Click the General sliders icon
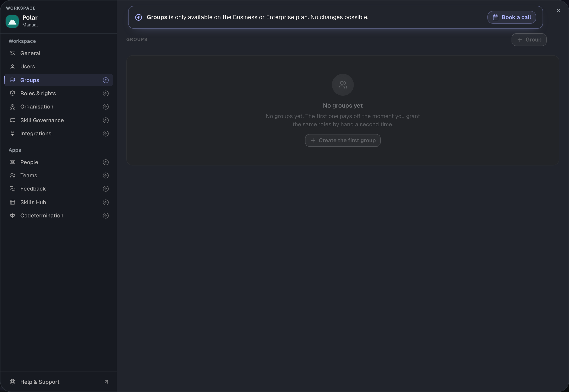Viewport: 569px width, 392px height. tap(13, 53)
